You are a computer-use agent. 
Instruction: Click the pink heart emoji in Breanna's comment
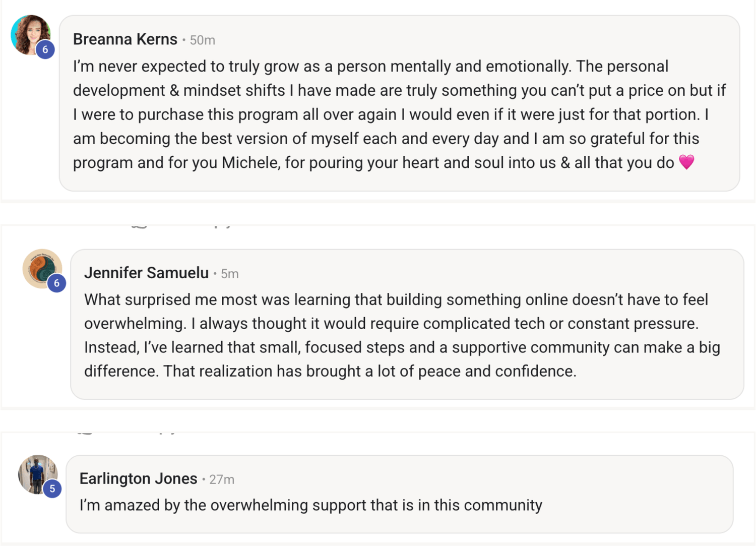(x=686, y=162)
